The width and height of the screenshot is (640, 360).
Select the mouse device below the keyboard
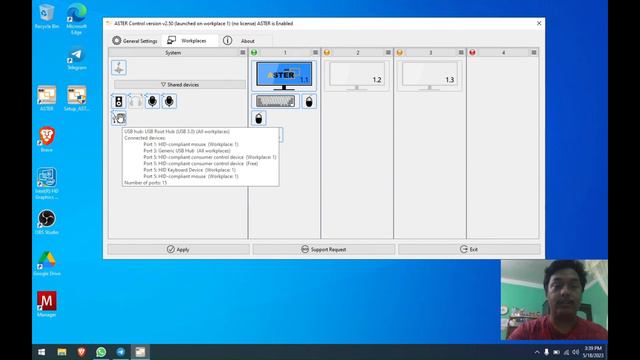[259, 119]
